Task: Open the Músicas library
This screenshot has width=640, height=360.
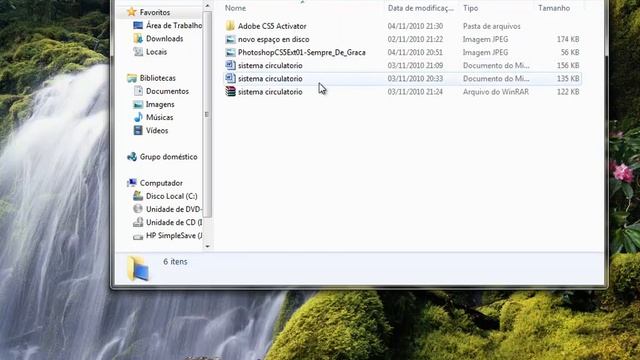Action: click(160, 117)
